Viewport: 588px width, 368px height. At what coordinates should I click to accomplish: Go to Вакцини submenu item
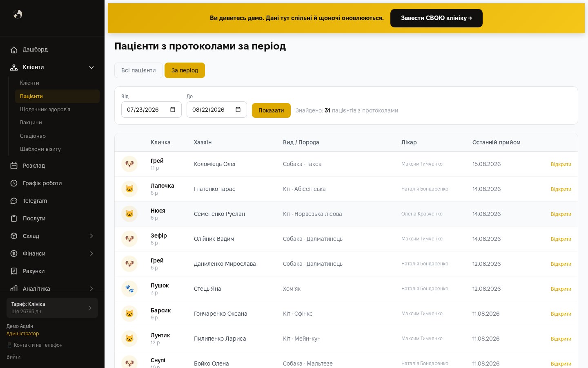[57, 123]
